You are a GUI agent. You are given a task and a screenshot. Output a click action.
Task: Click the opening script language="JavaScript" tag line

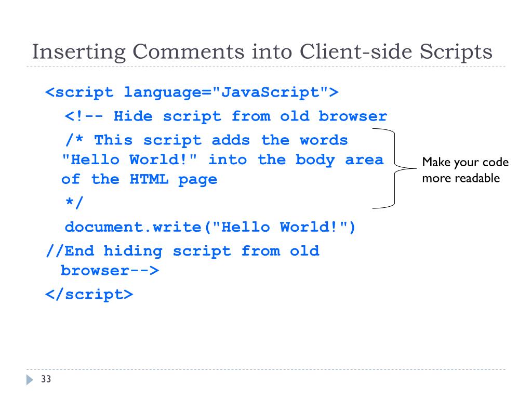pos(192,92)
